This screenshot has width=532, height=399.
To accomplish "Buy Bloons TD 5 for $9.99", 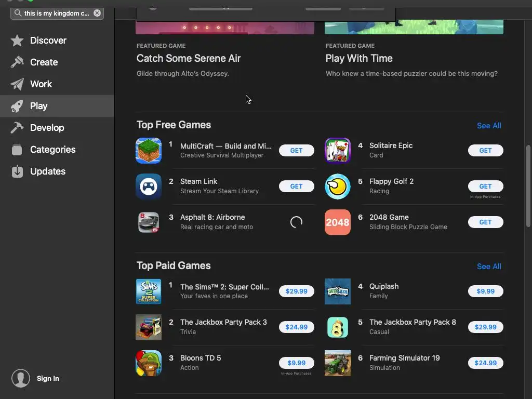I will (x=297, y=363).
